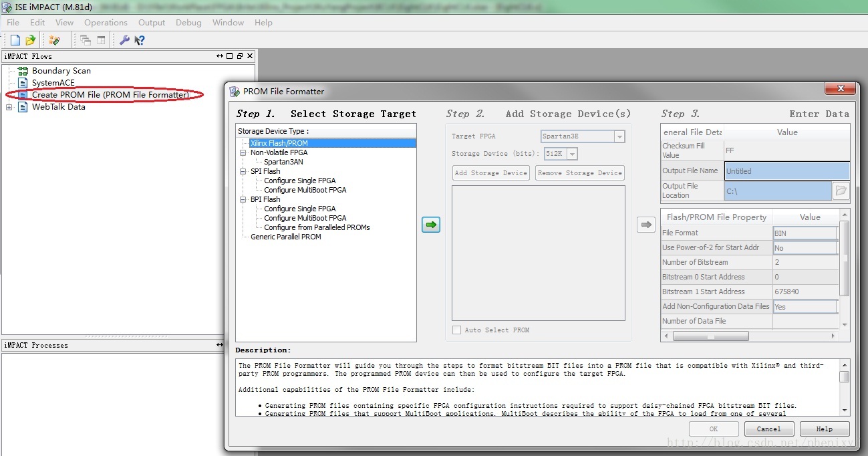Open the Edit menu
This screenshot has height=456, width=868.
[37, 22]
